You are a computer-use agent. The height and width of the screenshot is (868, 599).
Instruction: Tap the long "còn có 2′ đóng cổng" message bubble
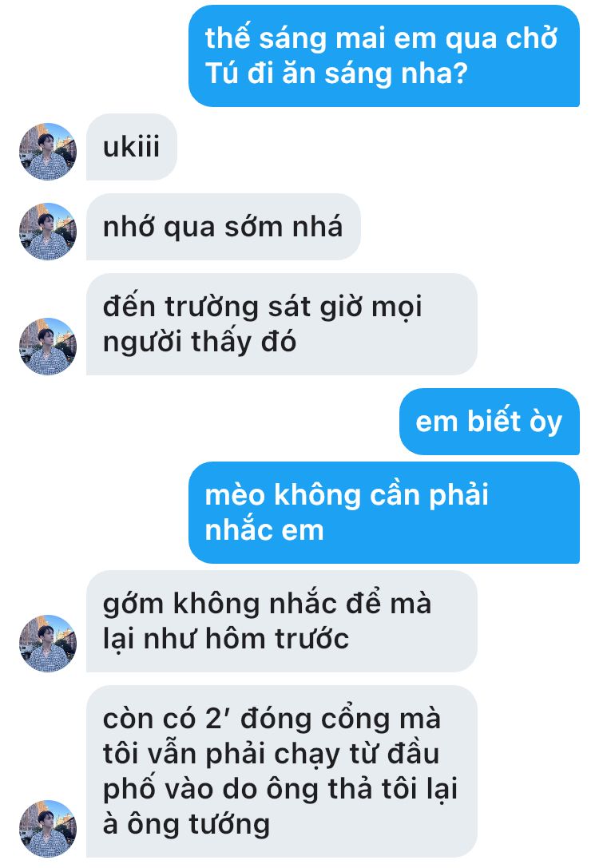pos(282,771)
